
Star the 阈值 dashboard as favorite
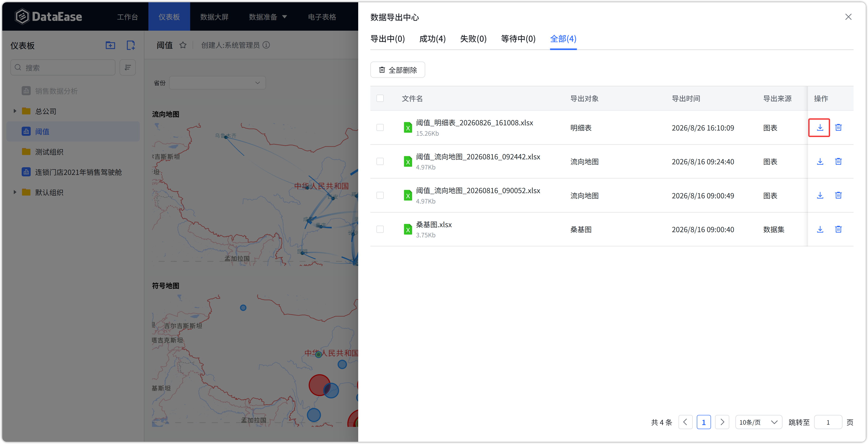pos(183,45)
